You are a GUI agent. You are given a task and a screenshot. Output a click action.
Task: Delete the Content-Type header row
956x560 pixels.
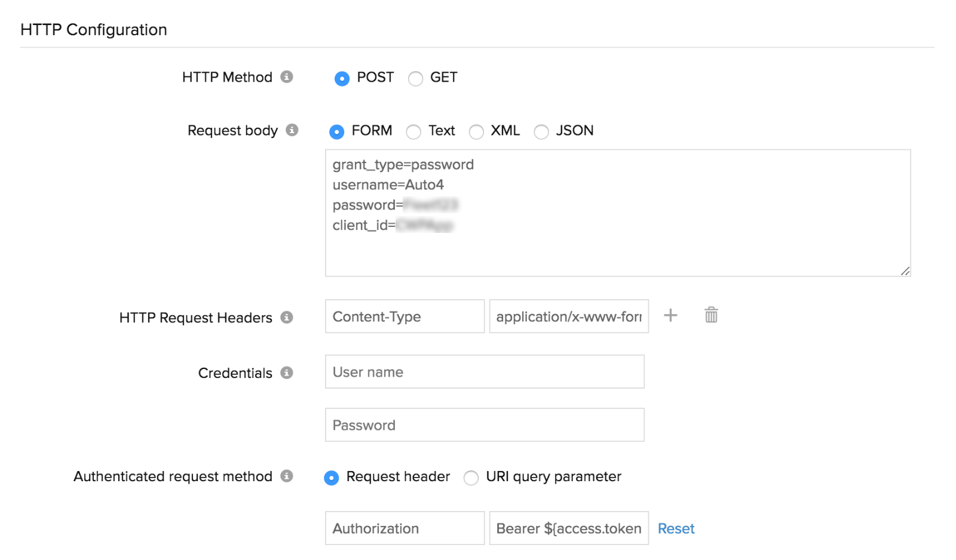click(711, 315)
